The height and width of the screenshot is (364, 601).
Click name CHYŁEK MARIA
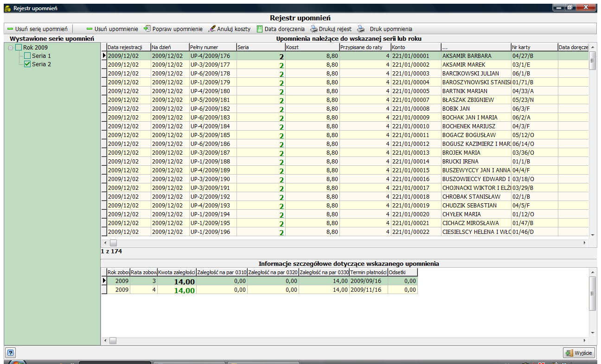(462, 214)
